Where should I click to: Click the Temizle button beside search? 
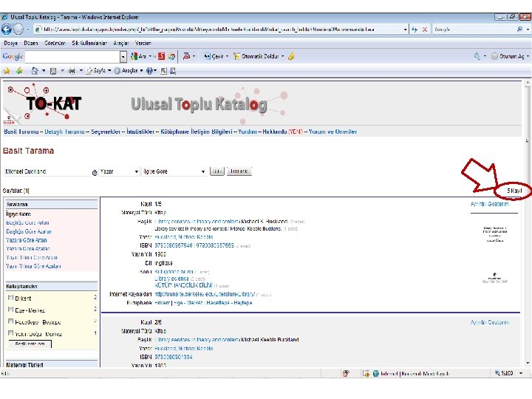point(239,171)
